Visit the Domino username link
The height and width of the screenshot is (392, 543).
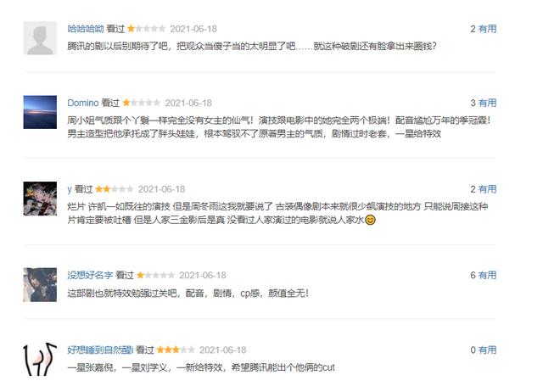point(83,103)
